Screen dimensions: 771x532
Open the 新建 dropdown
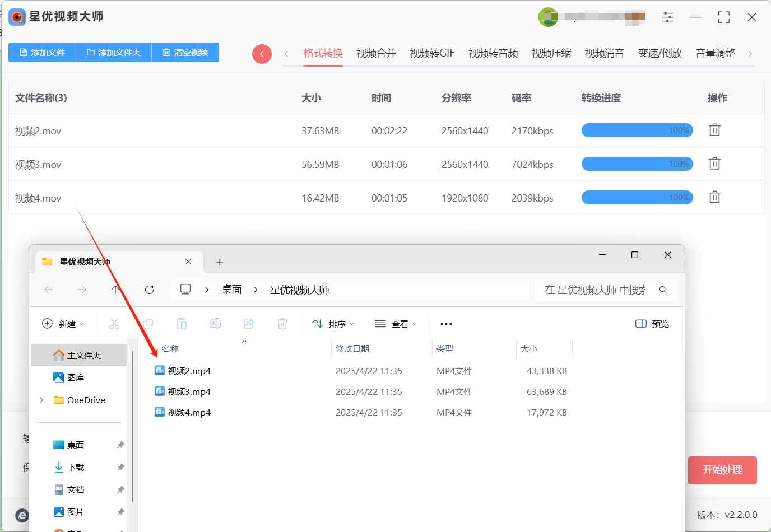coord(63,324)
